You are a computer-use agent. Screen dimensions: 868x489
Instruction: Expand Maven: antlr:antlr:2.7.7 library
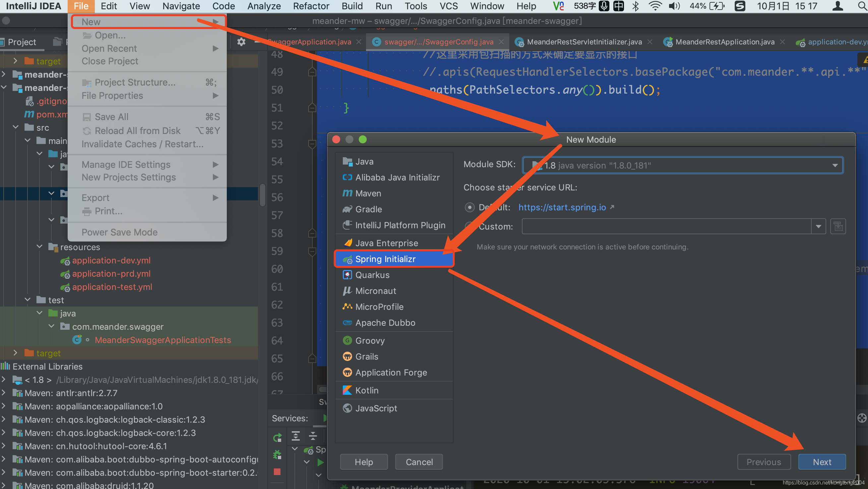[3, 393]
